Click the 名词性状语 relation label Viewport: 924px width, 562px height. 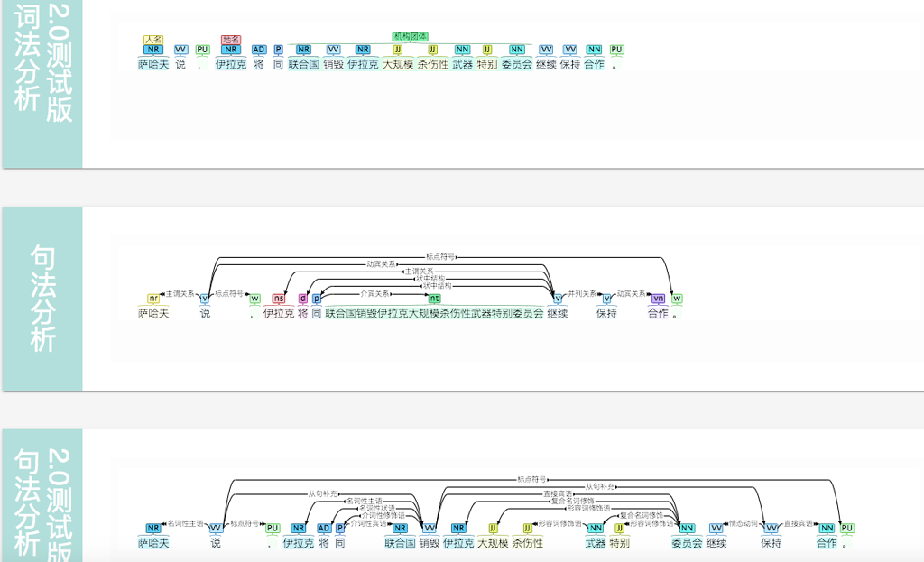pos(377,508)
